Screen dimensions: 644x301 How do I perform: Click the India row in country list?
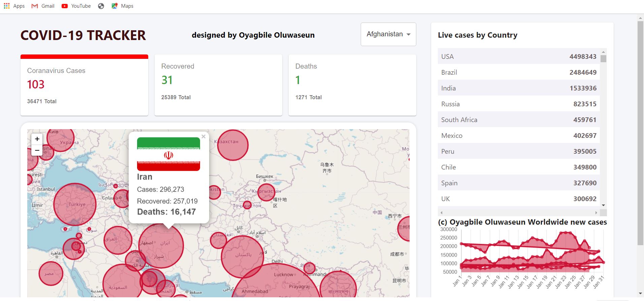519,88
